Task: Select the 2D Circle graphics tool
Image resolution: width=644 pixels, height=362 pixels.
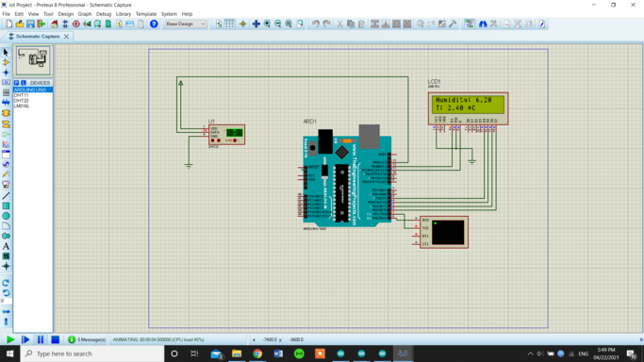Action: click(6, 216)
